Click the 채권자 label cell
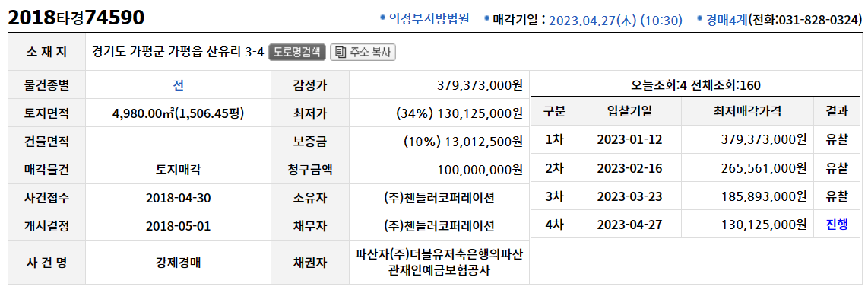This screenshot has width=868, height=290. (310, 263)
